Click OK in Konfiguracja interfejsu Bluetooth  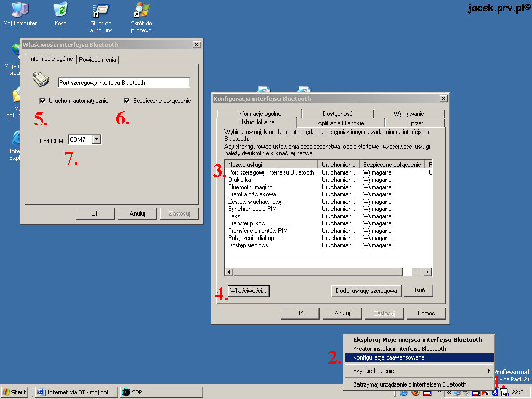pos(300,313)
